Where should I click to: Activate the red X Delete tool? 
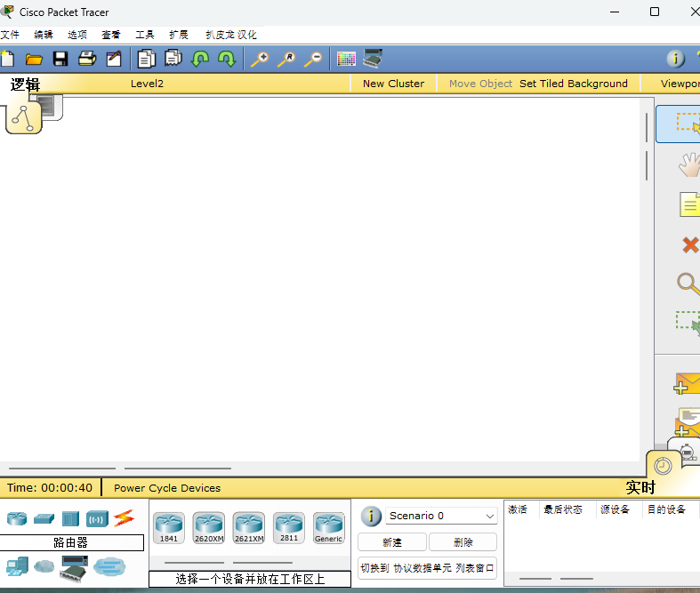coord(690,245)
